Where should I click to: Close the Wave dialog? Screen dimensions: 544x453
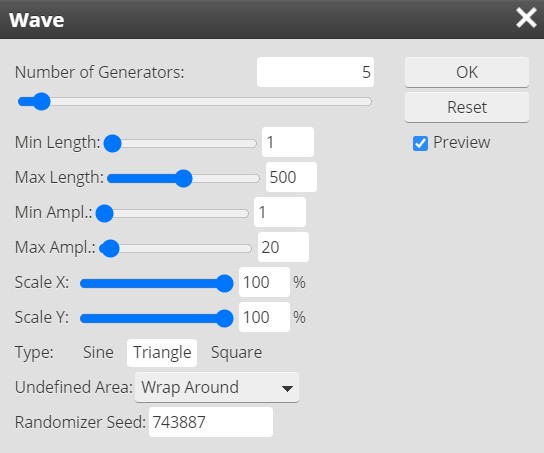click(526, 18)
